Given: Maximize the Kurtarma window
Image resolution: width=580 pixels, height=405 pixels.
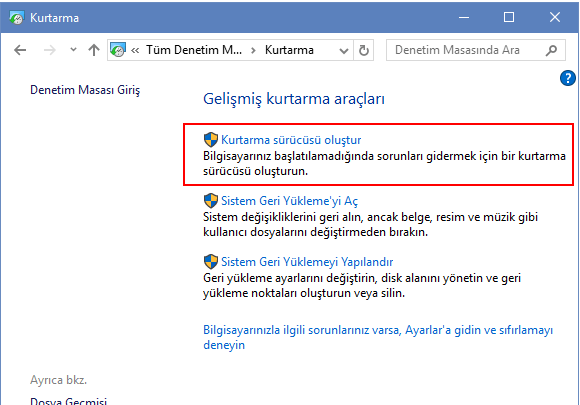Looking at the screenshot, I should click(509, 17).
